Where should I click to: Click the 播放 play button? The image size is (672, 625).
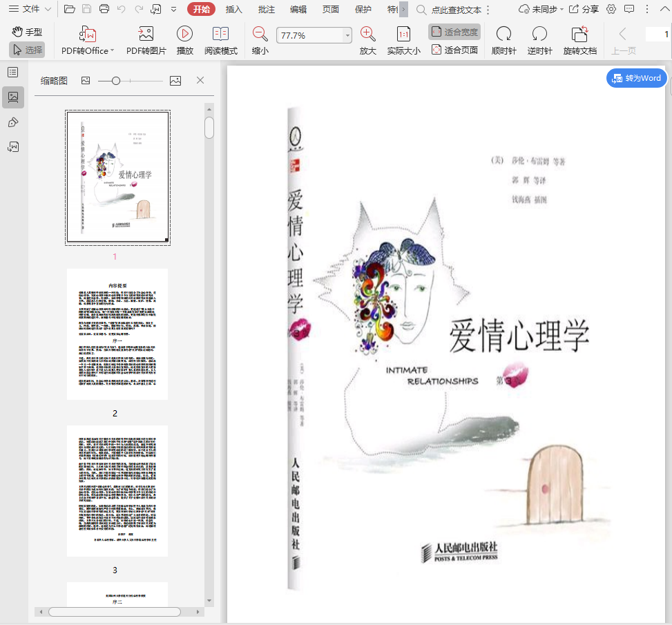click(x=184, y=40)
